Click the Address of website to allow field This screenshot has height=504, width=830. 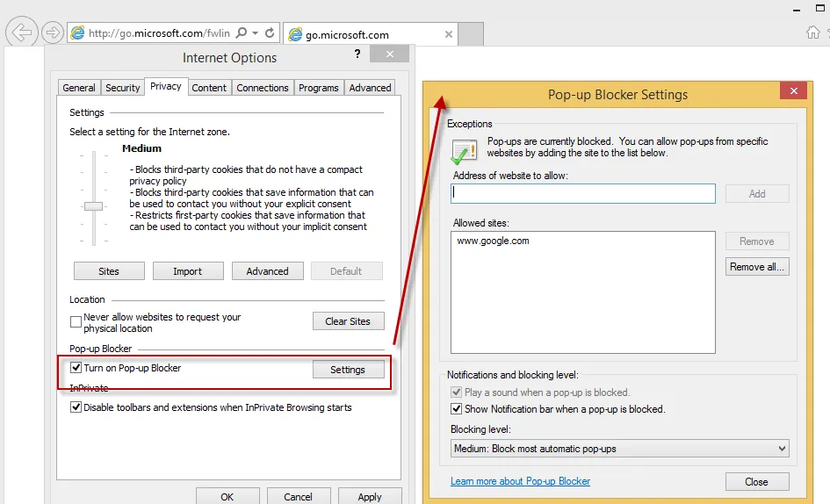(x=583, y=193)
